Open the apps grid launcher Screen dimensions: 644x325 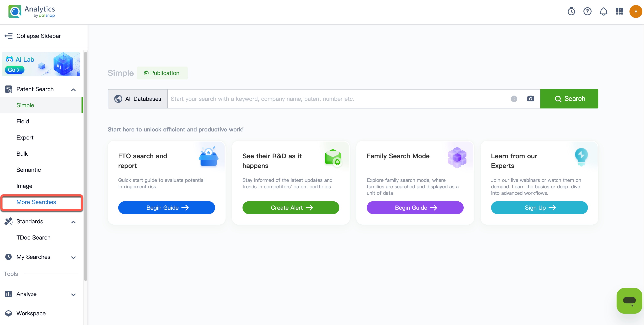click(620, 11)
